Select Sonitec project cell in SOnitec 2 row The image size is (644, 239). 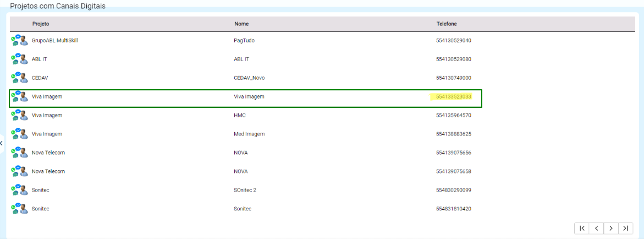(40, 190)
